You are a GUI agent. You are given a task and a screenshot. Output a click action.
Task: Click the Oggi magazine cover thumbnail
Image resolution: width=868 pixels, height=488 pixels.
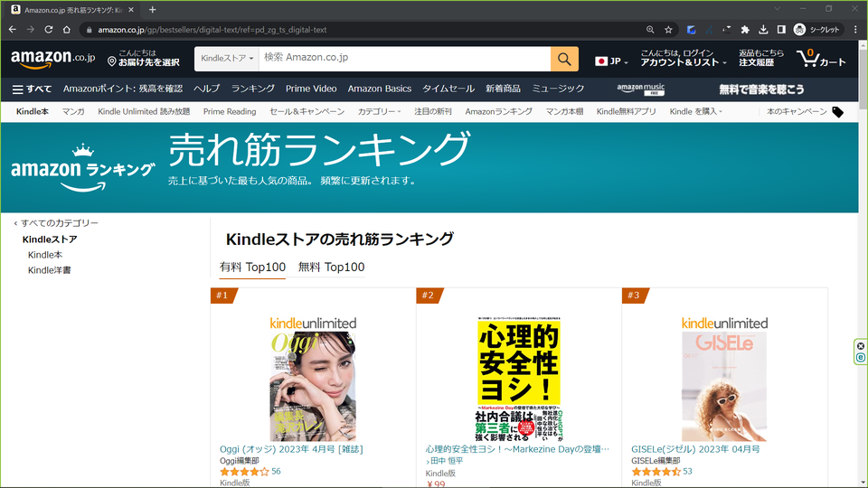pos(313,386)
